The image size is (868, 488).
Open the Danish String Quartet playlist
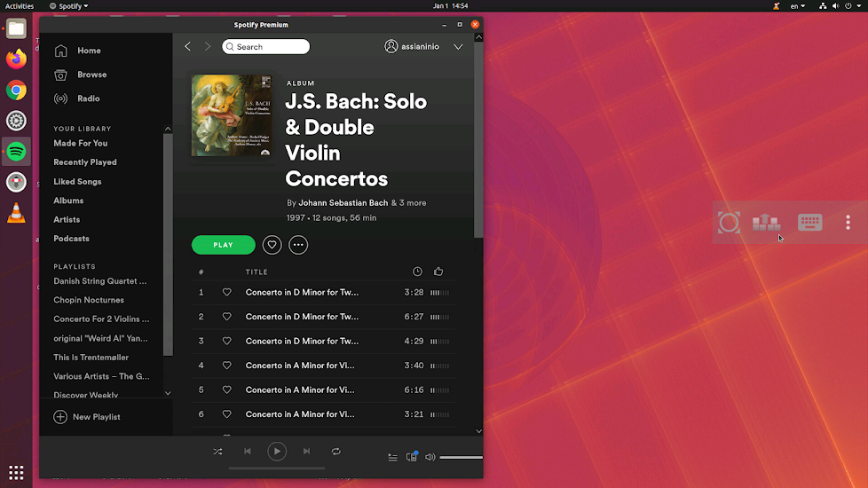[x=100, y=281]
